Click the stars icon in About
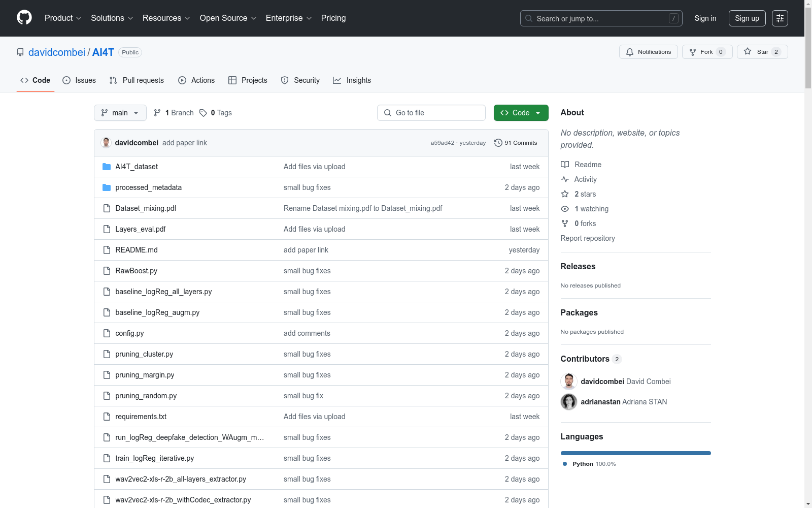This screenshot has width=812, height=508. coord(565,194)
